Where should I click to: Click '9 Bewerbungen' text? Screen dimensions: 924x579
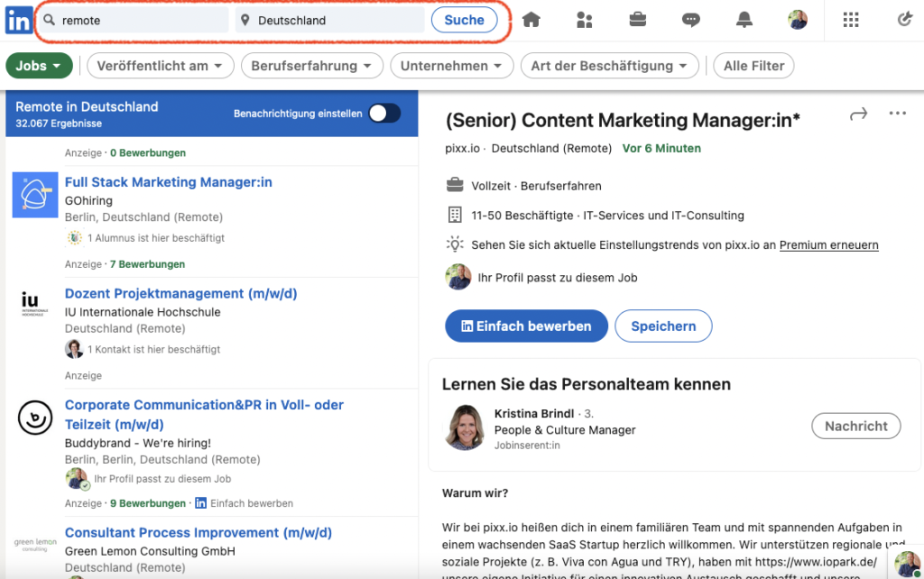(x=148, y=503)
